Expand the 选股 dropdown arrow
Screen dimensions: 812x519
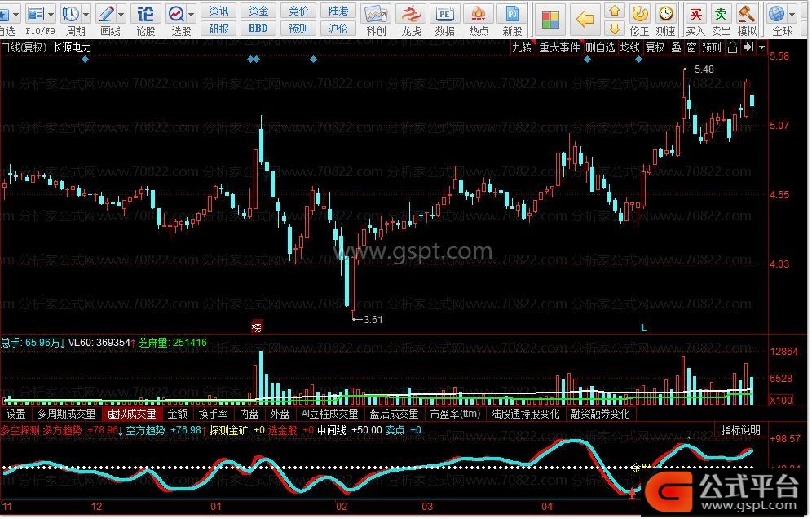(x=192, y=14)
